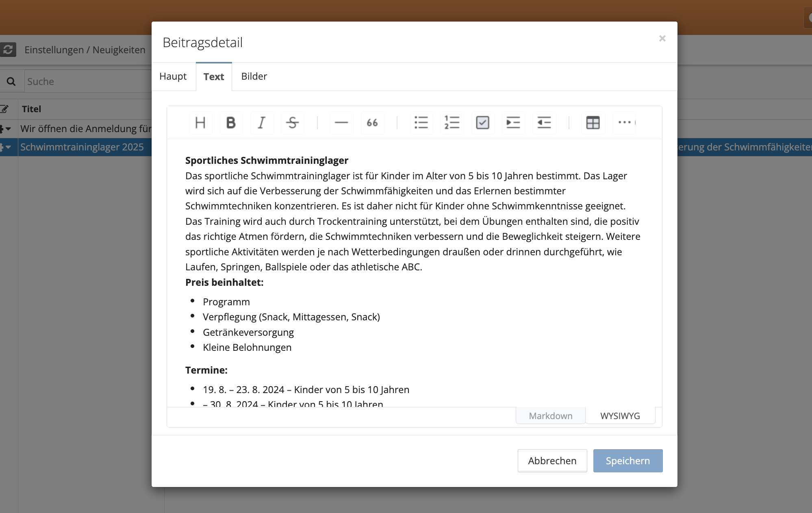Expand gear dropdown for Schwimmtraininglager 2025 row

pos(6,147)
